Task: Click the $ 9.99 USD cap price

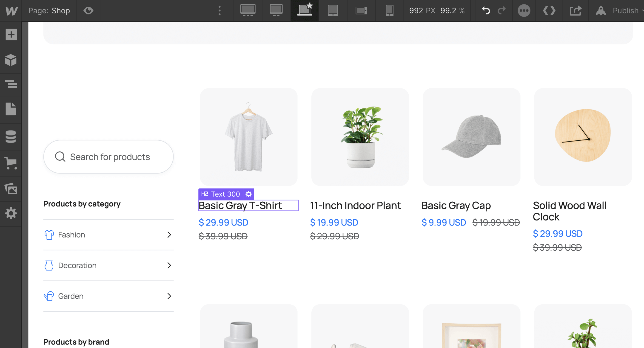Action: tap(444, 222)
